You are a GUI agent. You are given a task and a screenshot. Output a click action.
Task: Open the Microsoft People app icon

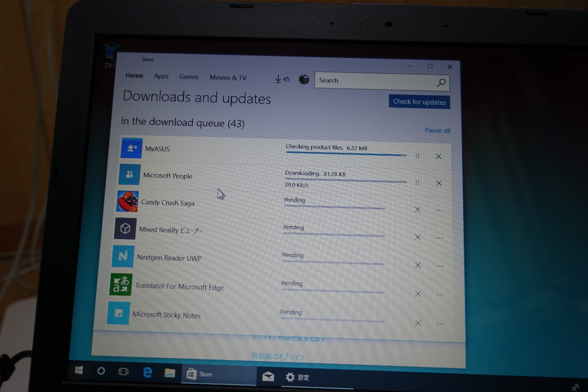click(x=129, y=175)
